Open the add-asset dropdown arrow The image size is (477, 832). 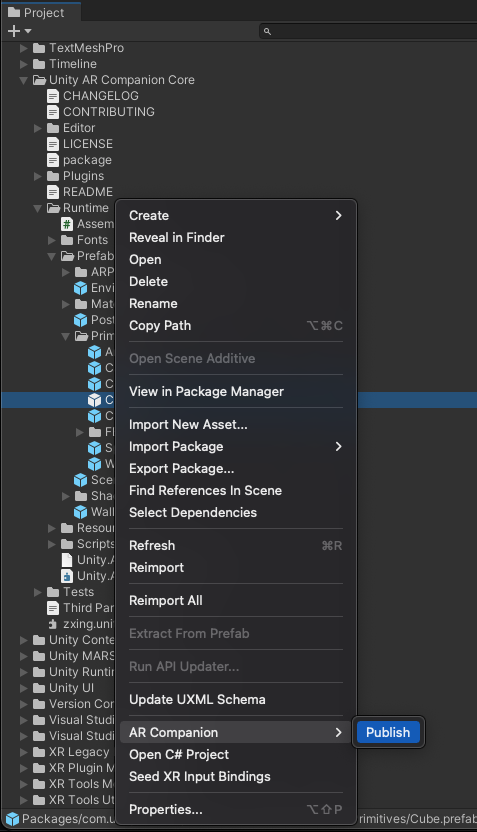[28, 31]
